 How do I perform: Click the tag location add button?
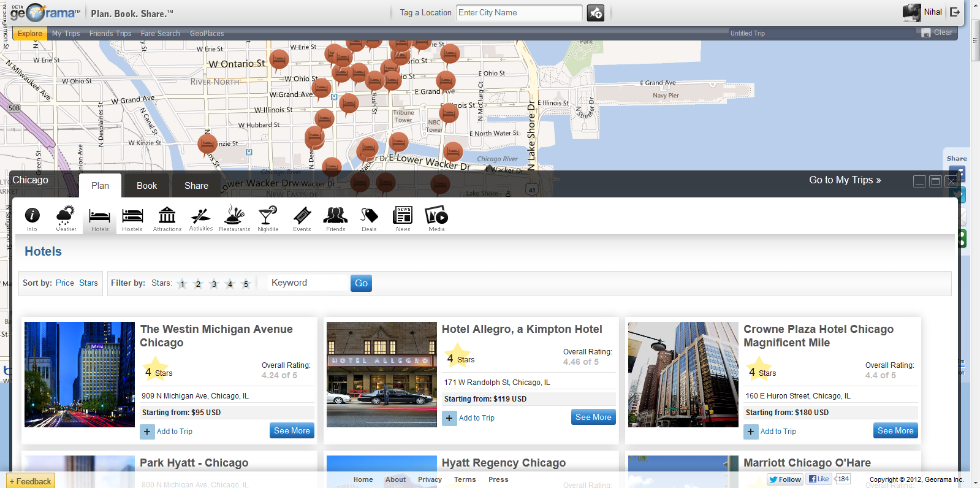point(595,13)
